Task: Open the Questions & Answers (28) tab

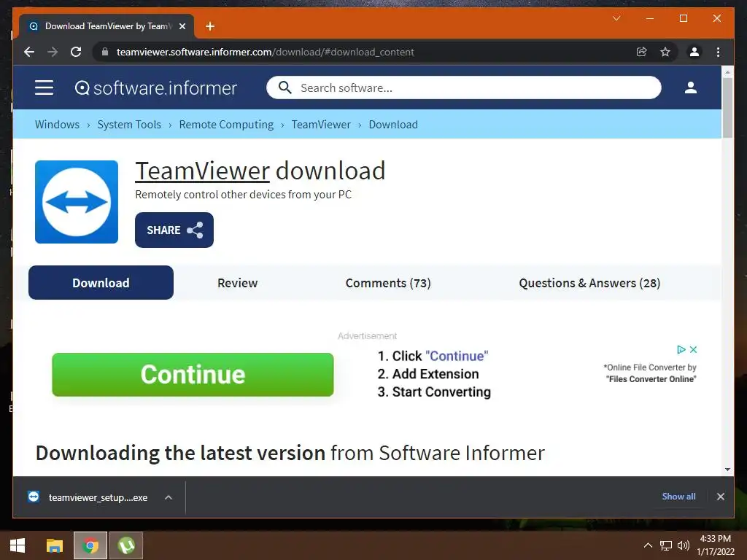Action: point(589,283)
